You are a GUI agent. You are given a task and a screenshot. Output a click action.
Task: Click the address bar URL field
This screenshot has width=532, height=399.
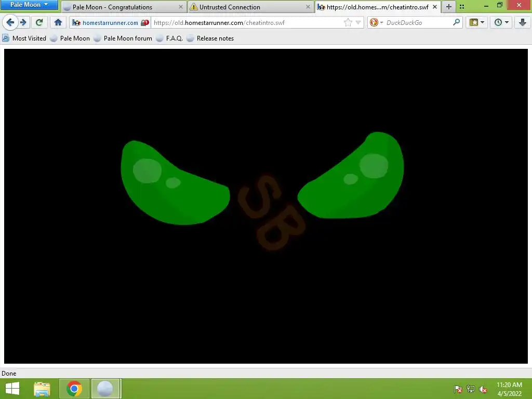[x=247, y=23]
